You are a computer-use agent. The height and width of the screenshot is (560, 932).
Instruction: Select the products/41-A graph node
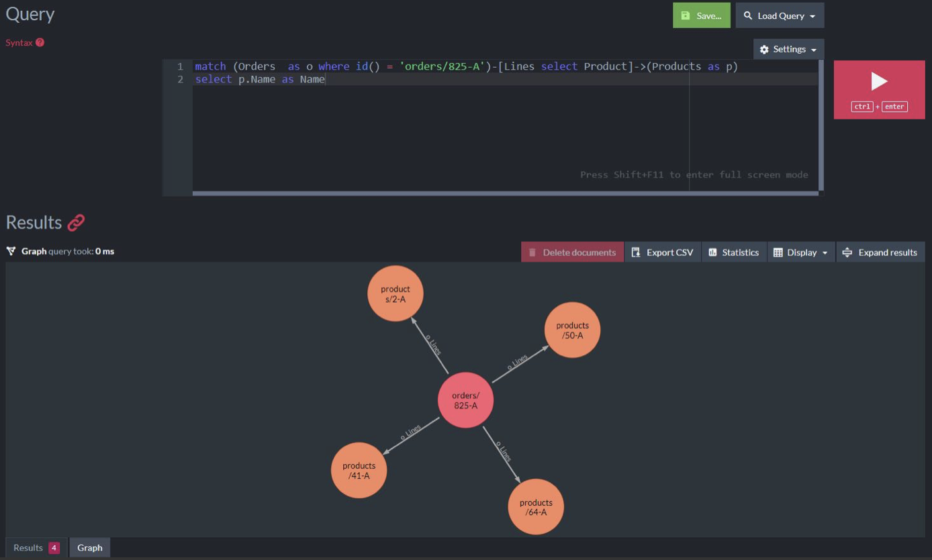tap(359, 470)
